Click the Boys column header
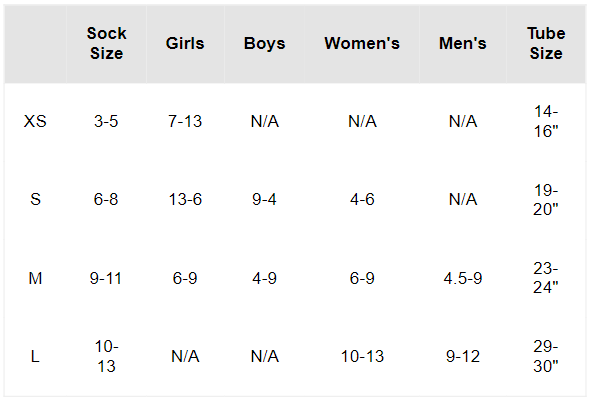 [265, 44]
